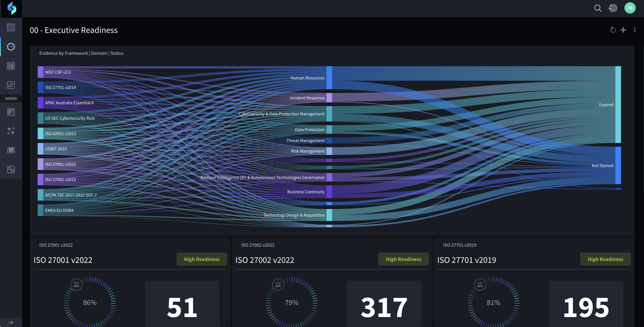Select the AICPA TSC 2017-2022 SOC 2 node
Screen dimensions: 644x327
(x=40, y=195)
